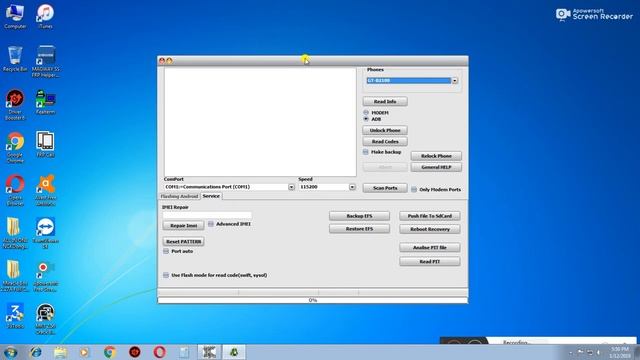This screenshot has height=360, width=640.
Task: Select the ADB radio option
Action: click(366, 119)
